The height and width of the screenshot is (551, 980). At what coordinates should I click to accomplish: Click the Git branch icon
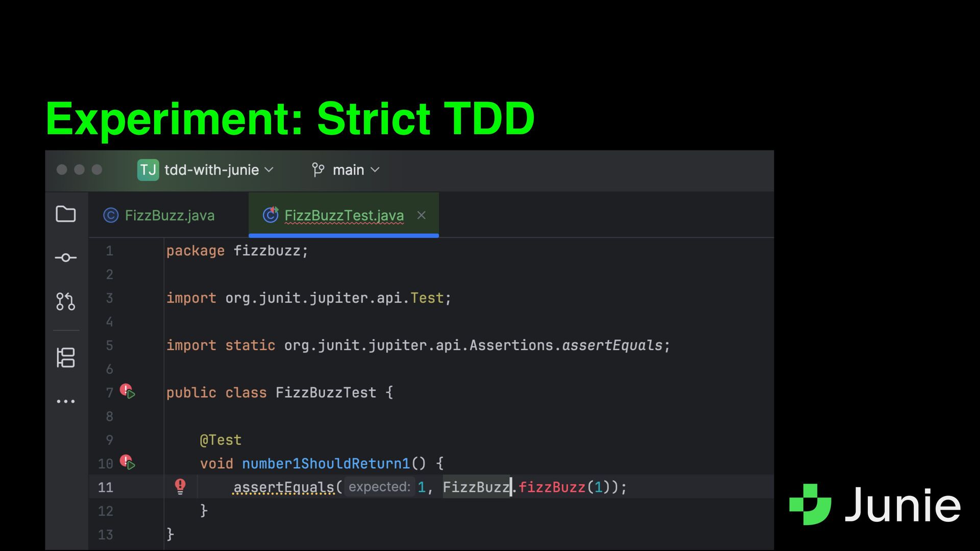[x=318, y=170]
